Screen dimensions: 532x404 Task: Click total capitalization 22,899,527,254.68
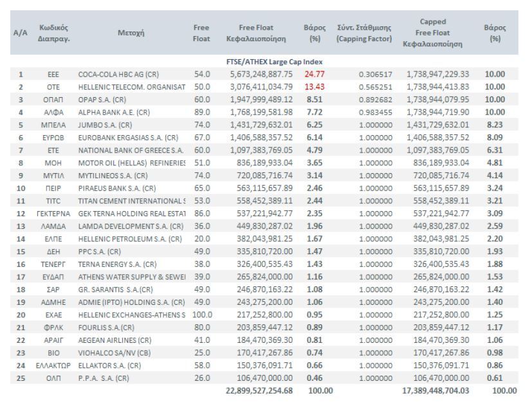click(259, 390)
